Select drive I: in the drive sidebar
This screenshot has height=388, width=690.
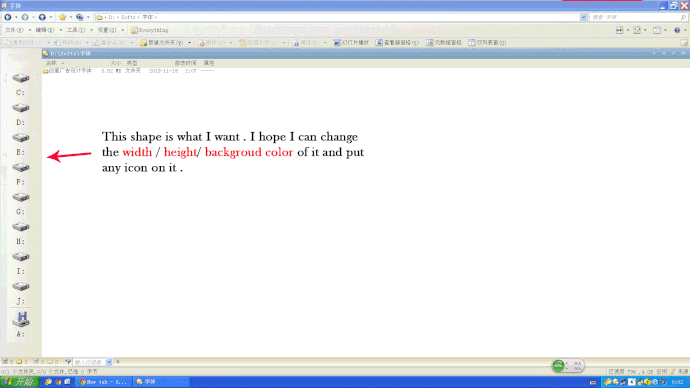(x=21, y=263)
